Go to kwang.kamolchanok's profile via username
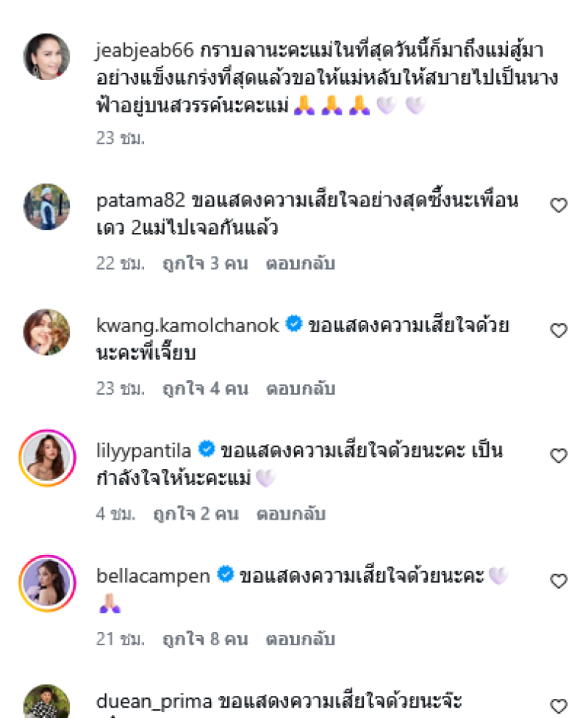This screenshot has width=588, height=718. [x=187, y=325]
